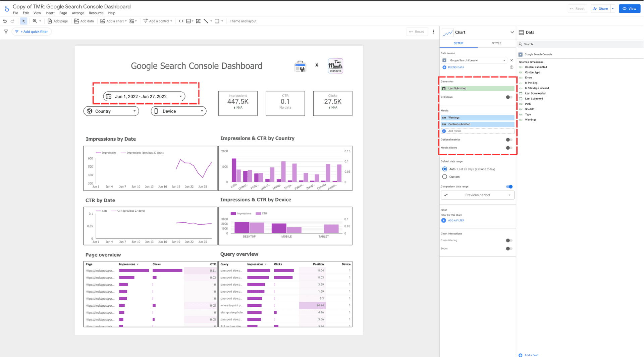Click the Redo arrow in toolbar
The image size is (644, 357).
[x=12, y=21]
